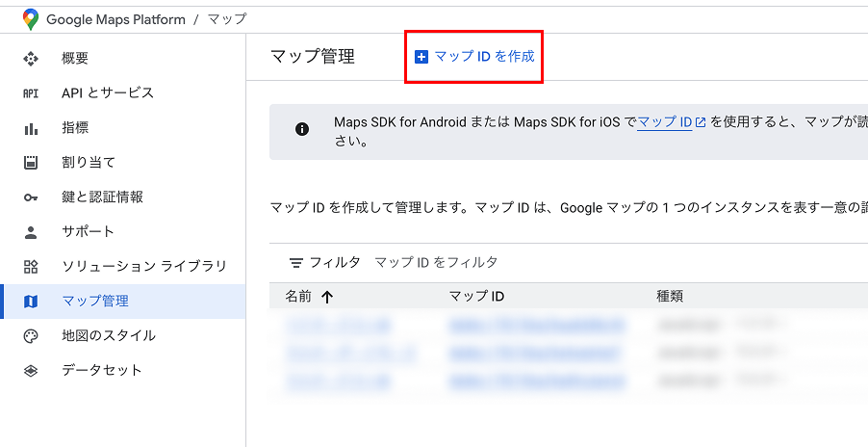Screen dimensions: 868x447
Task: Click 種類 column header
Action: 670,297
